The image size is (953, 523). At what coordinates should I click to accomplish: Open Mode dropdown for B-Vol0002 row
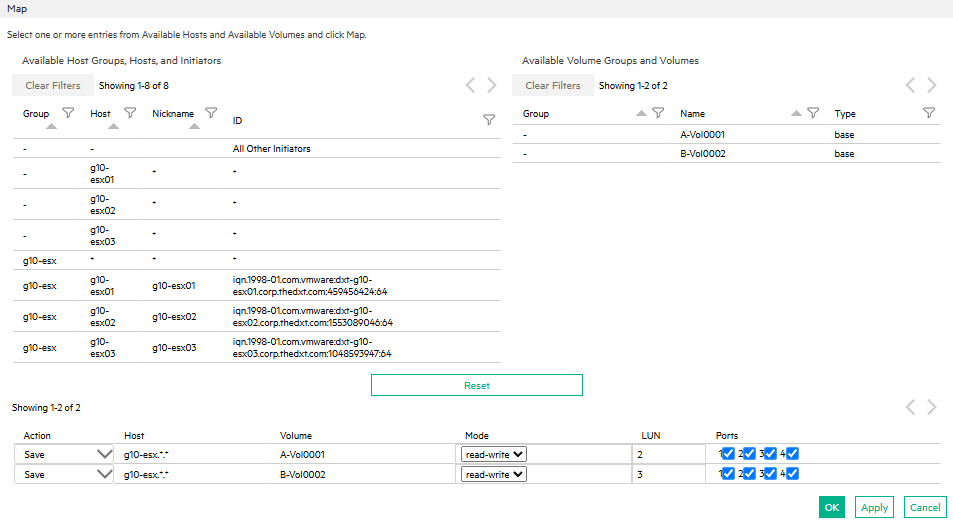click(494, 474)
